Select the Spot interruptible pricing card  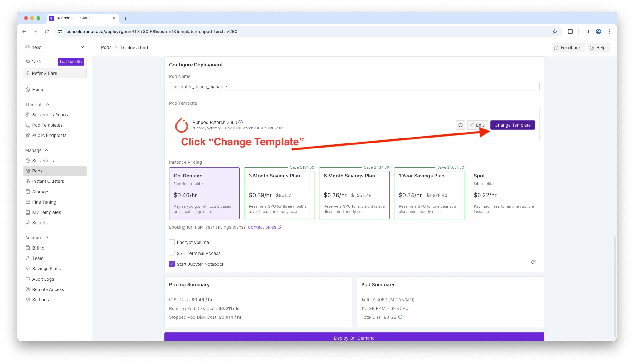505,193
